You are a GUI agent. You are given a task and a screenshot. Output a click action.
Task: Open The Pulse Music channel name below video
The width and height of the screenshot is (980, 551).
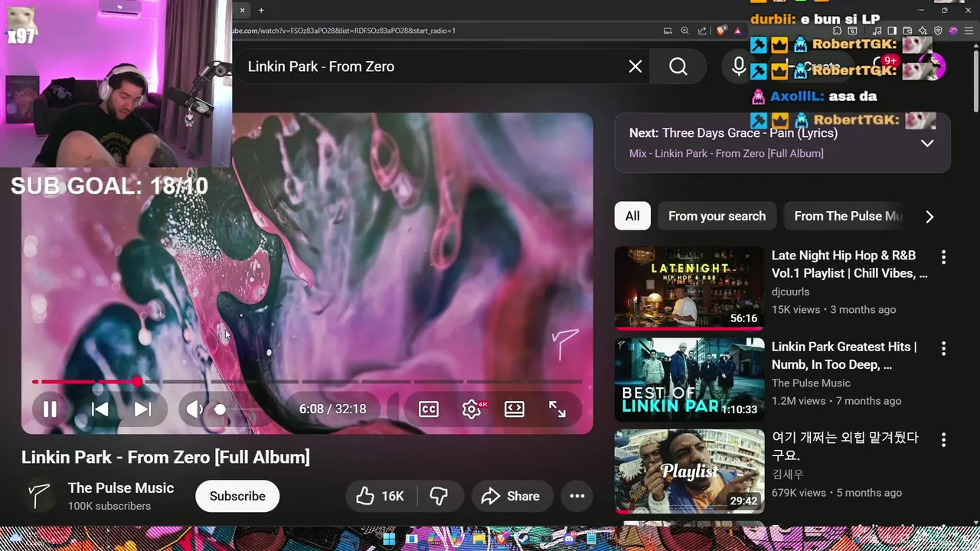click(x=121, y=488)
